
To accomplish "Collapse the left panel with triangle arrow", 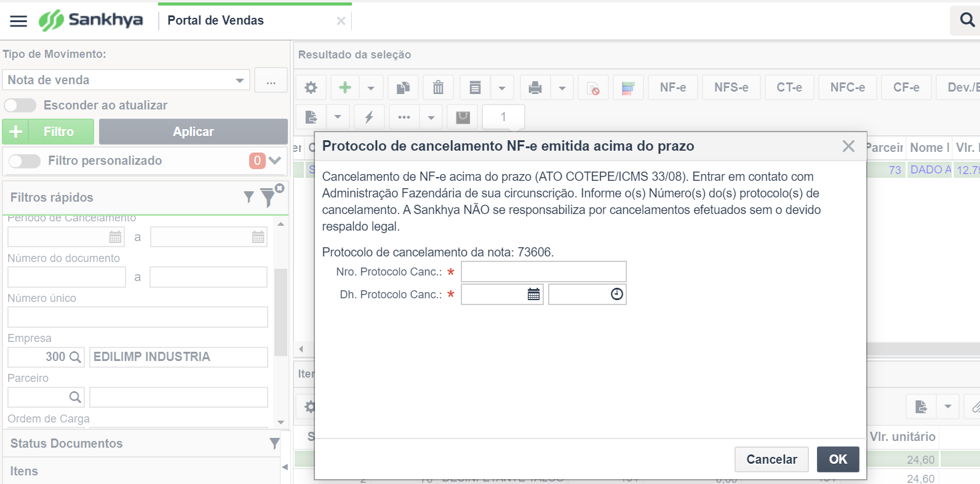I will (x=285, y=467).
